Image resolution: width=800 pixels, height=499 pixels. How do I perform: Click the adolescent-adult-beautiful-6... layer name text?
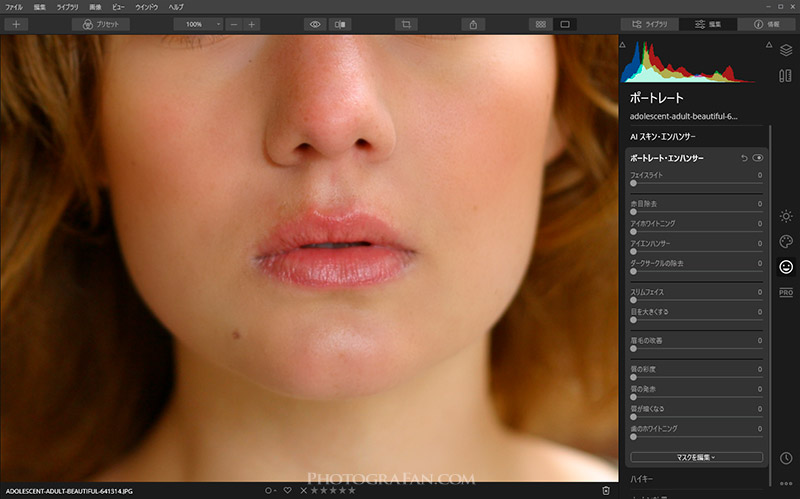tap(683, 116)
